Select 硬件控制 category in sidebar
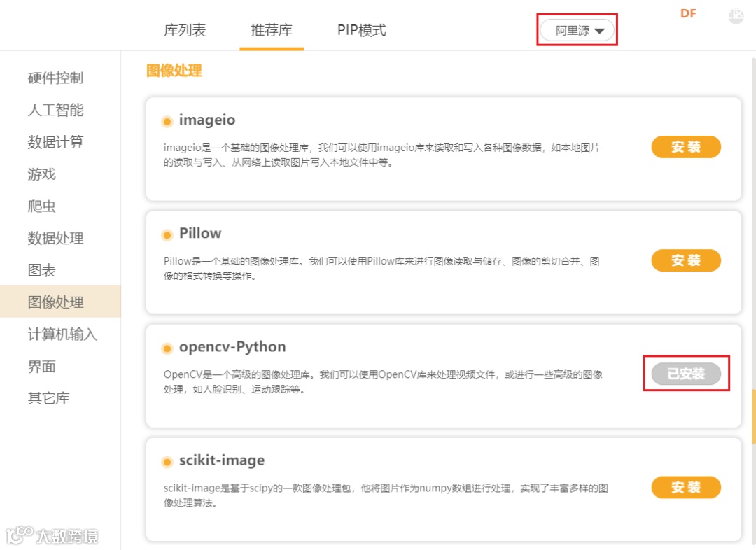Image resolution: width=756 pixels, height=550 pixels. (x=55, y=78)
